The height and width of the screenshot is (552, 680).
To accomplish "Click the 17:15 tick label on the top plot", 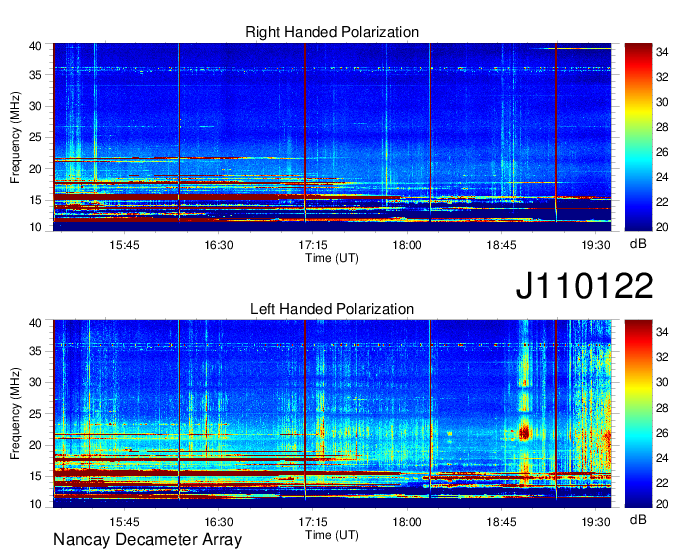I will [313, 245].
